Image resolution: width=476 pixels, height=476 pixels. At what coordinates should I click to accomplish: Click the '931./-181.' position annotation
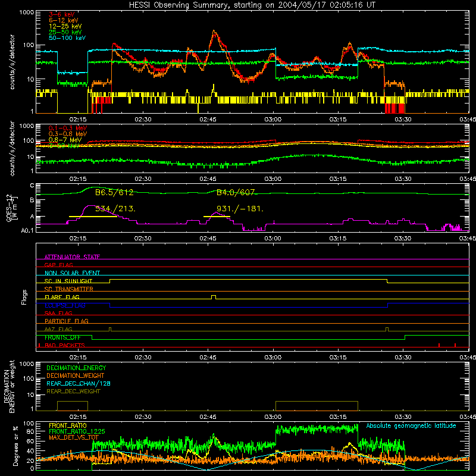click(240, 209)
